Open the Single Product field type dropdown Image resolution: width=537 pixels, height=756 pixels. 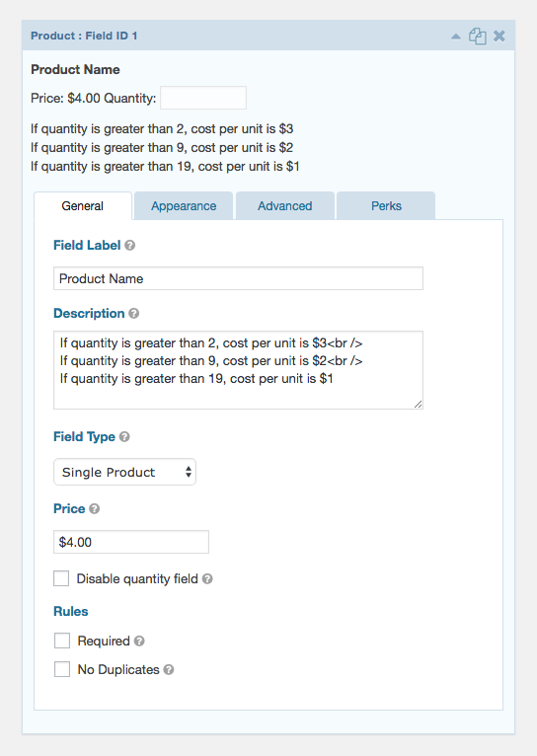click(x=124, y=472)
